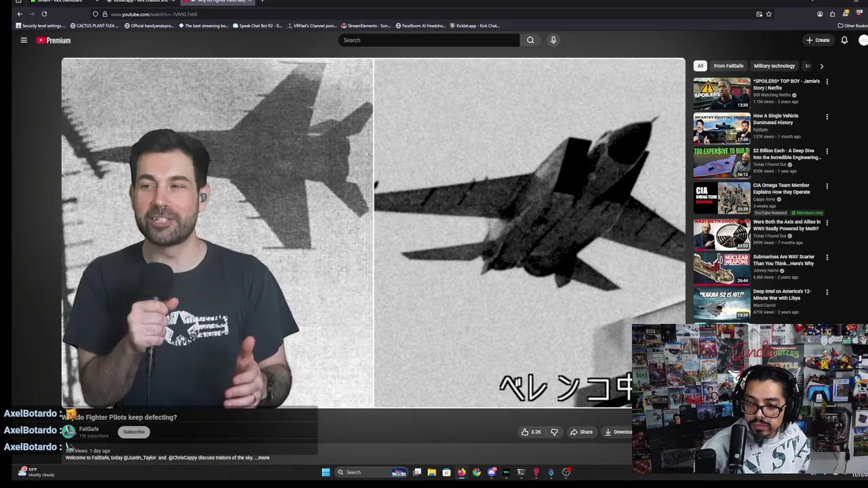
Task: Click the magnifier search button
Action: 530,40
